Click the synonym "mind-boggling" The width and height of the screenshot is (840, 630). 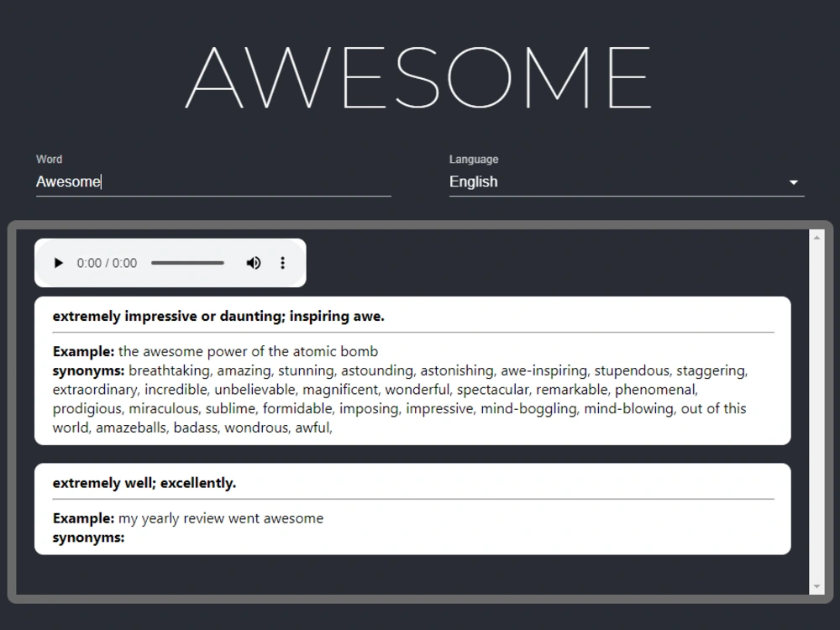[x=528, y=409]
